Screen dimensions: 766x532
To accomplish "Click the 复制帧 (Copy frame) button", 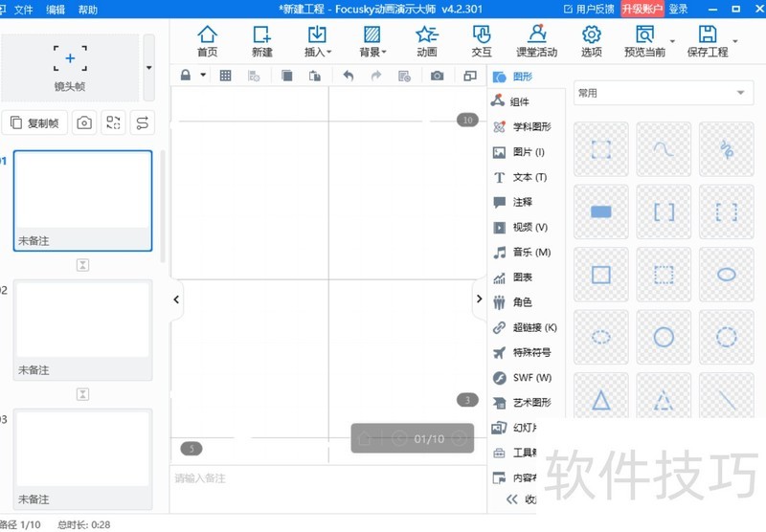I will tap(34, 122).
